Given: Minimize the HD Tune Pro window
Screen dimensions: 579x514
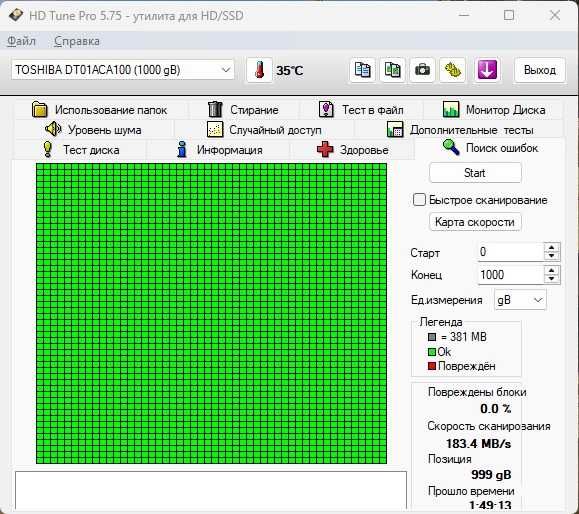Looking at the screenshot, I should tap(464, 15).
